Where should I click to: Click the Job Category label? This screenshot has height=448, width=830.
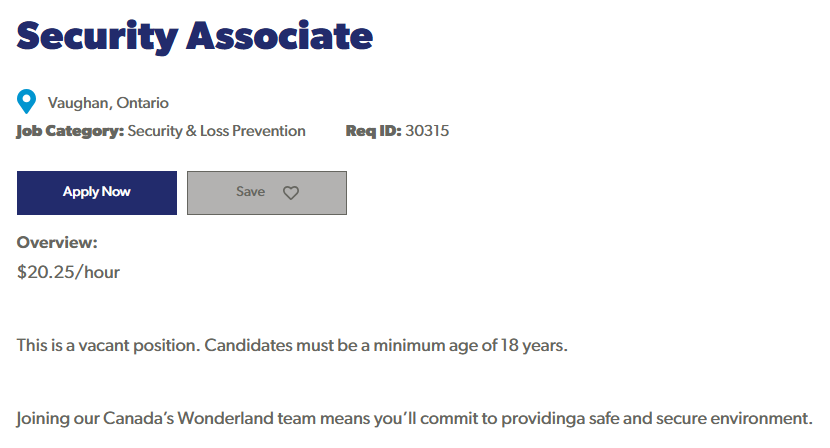click(70, 131)
